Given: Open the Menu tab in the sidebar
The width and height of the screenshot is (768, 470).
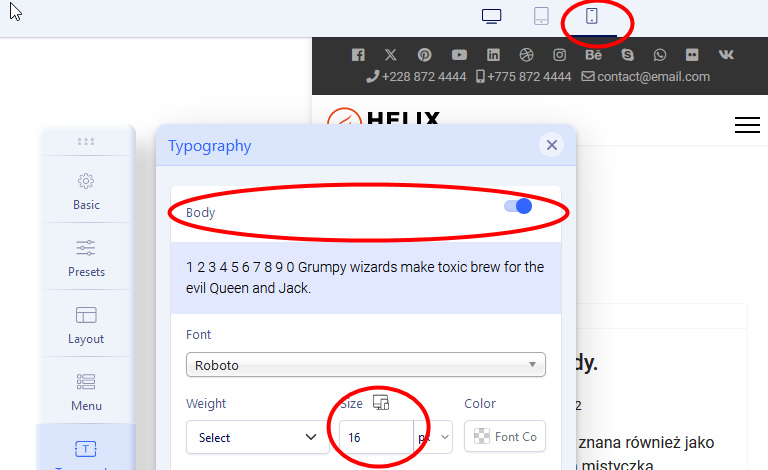Looking at the screenshot, I should (86, 392).
